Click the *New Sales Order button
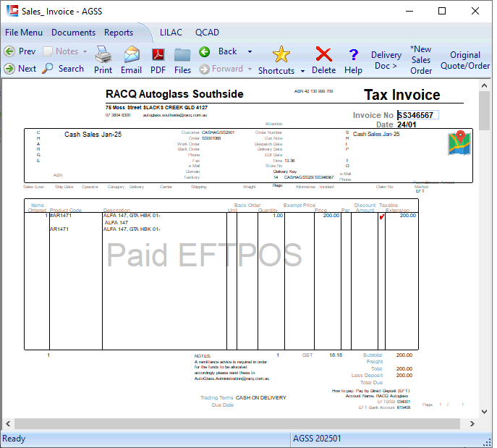Screen dimensions: 497x448 pyautogui.click(x=421, y=60)
